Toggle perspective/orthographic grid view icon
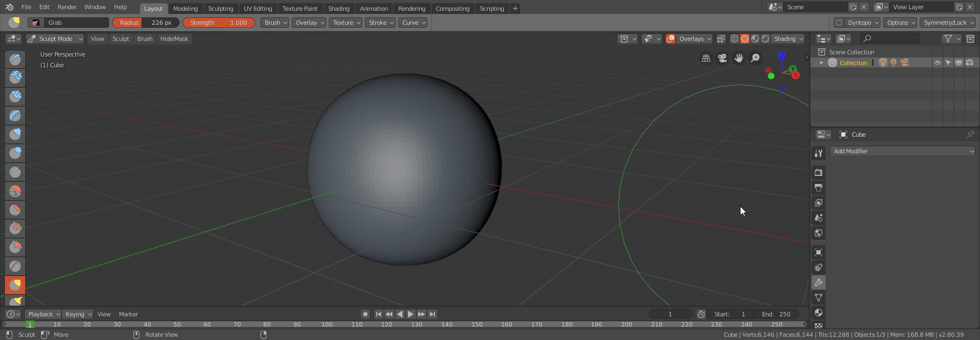The image size is (980, 340). (x=706, y=58)
